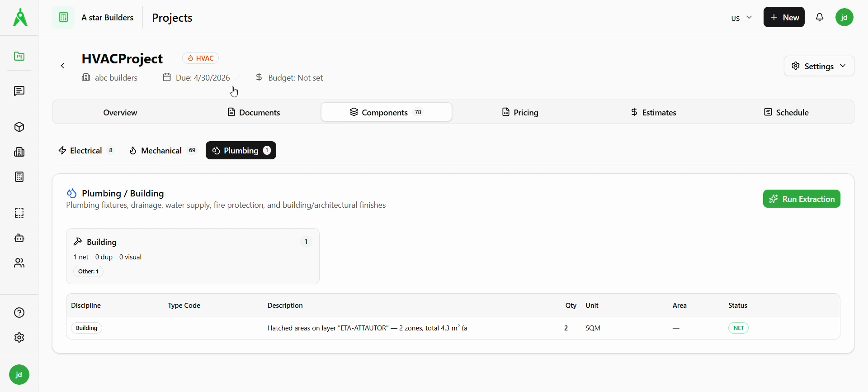Click the New button

click(784, 18)
